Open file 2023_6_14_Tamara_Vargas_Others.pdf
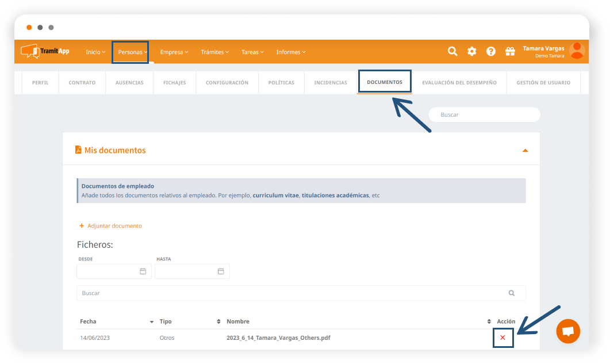The image size is (610, 364). coord(278,338)
